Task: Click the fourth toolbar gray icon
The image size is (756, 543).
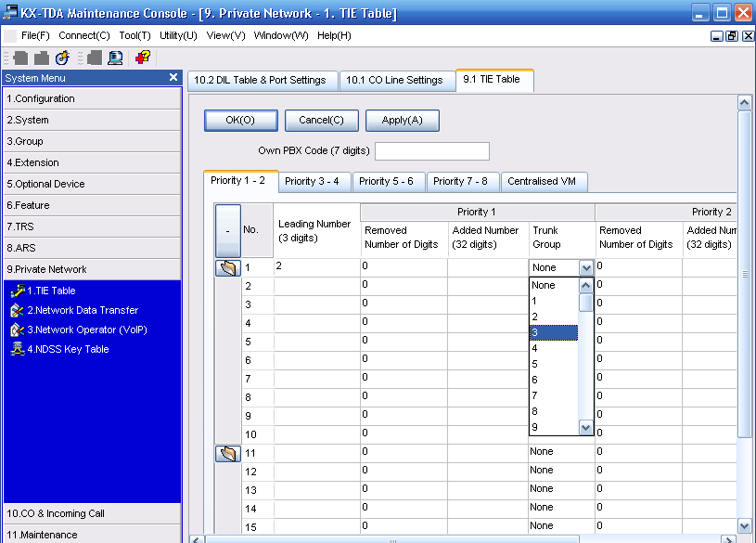Action: coord(95,58)
